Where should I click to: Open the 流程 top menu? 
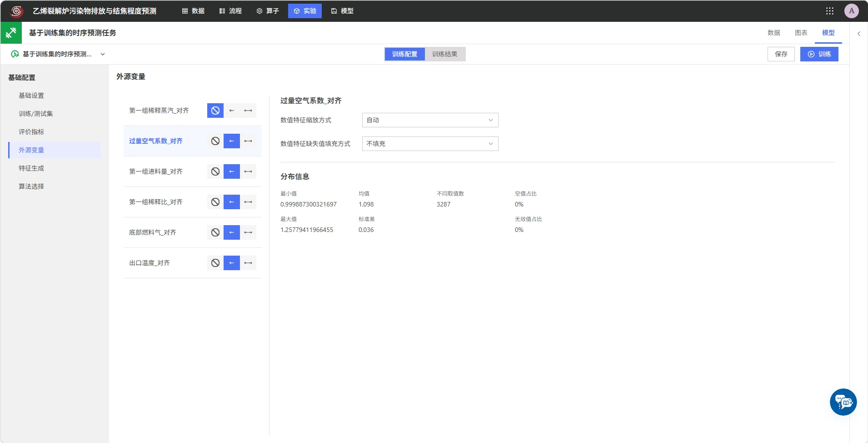pos(230,11)
